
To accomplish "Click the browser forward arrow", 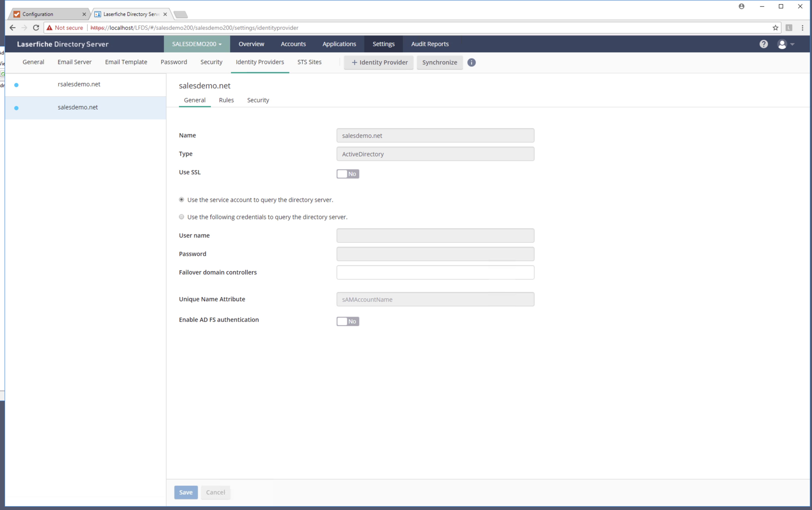I will 24,28.
